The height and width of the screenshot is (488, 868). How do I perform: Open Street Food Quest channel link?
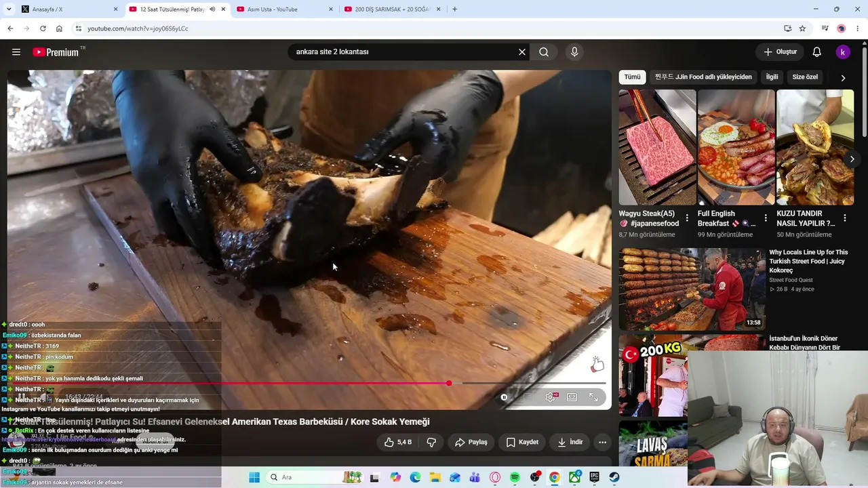pos(791,280)
